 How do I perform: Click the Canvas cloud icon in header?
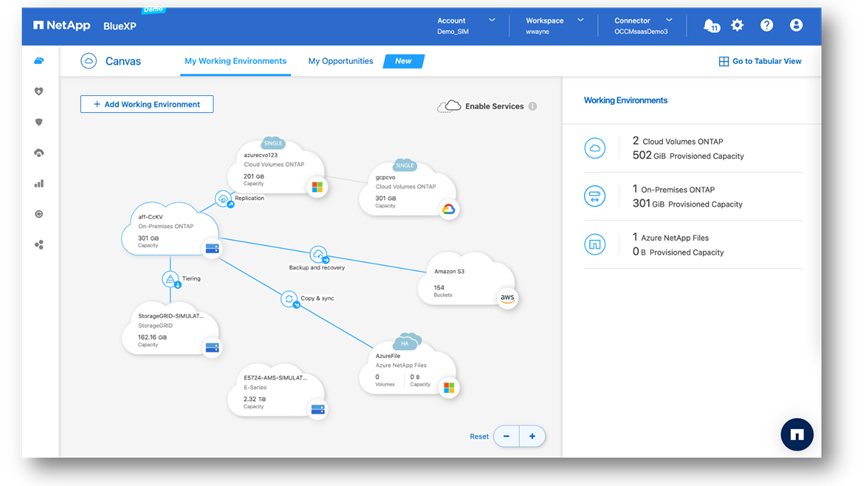[x=89, y=61]
